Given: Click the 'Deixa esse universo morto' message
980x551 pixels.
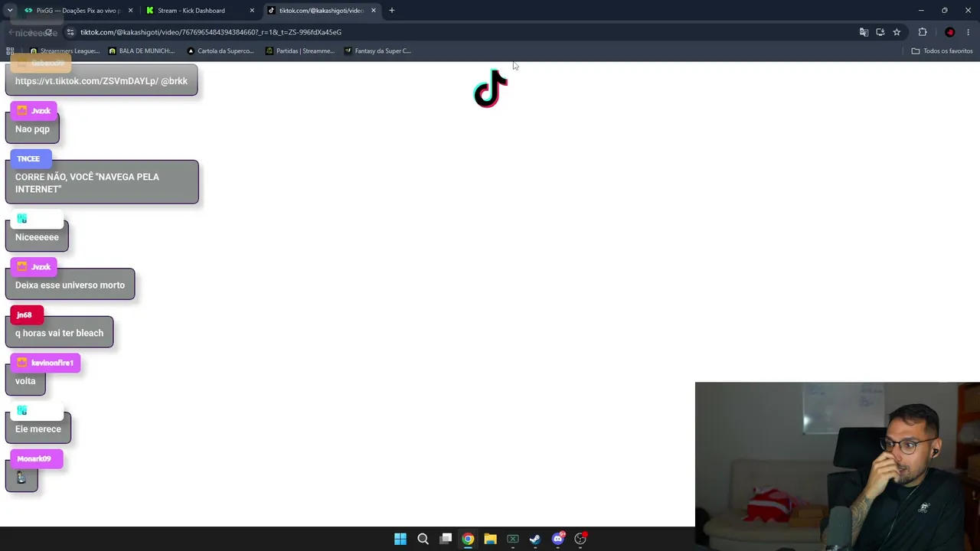Looking at the screenshot, I should pyautogui.click(x=70, y=285).
